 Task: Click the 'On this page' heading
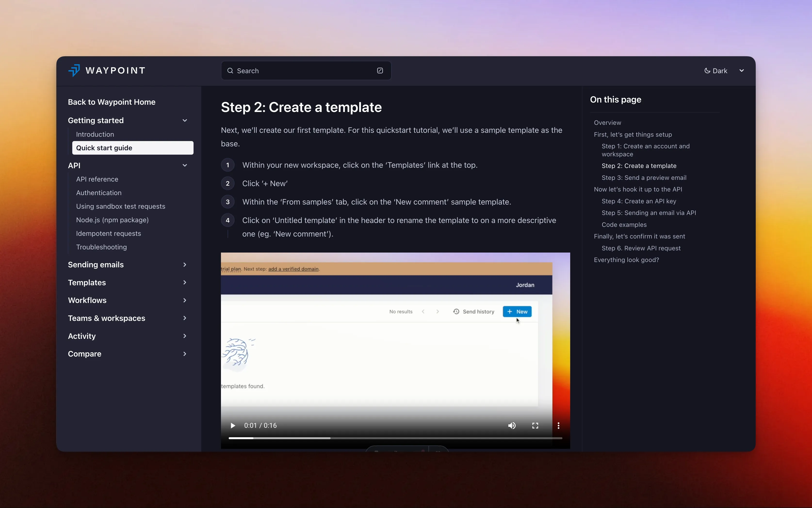[616, 99]
